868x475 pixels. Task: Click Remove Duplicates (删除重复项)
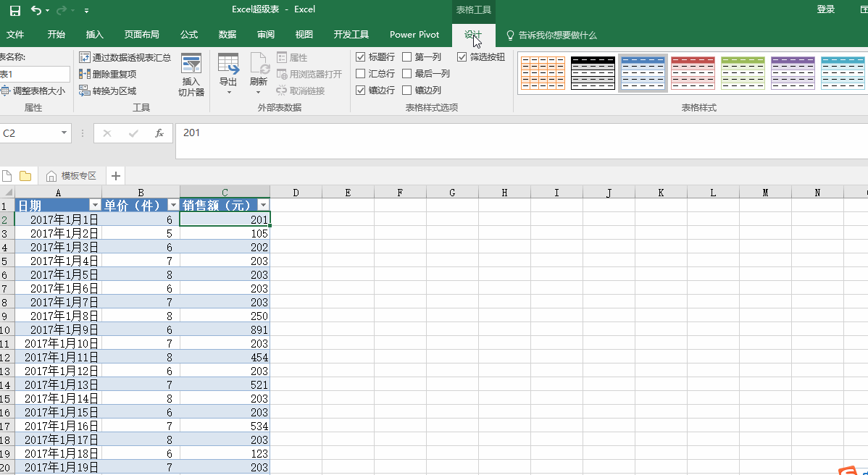107,74
